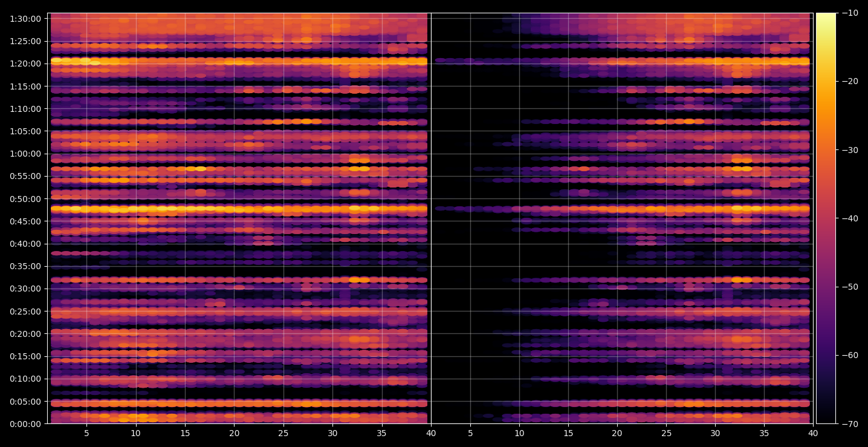Click x-axis label 35 under left heatmap
The height and width of the screenshot is (447, 868).
(x=382, y=433)
